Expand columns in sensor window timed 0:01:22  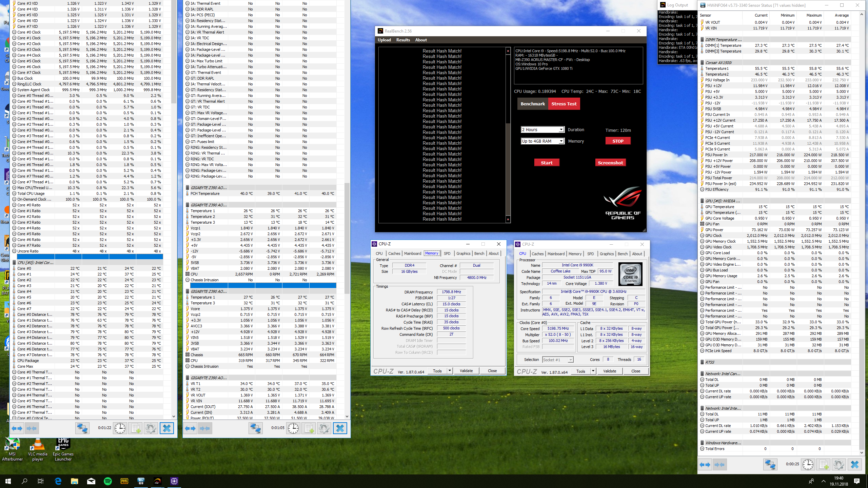click(x=17, y=428)
